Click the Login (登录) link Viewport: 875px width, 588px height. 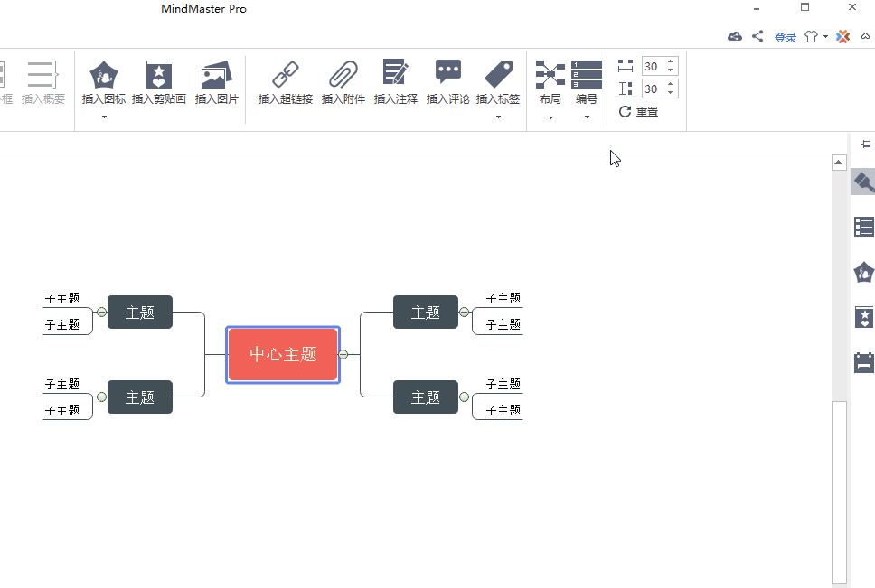point(786,37)
